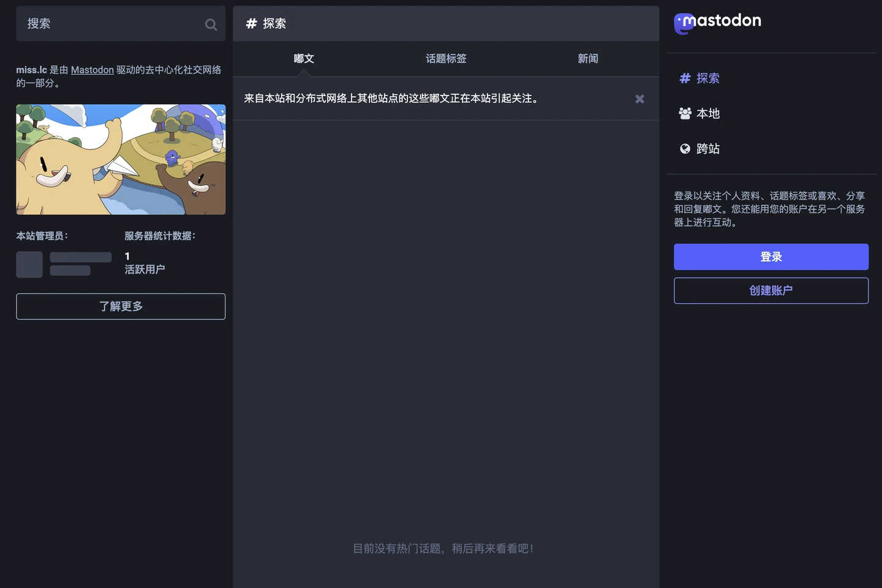Switch to the 新闻 tab
Image resolution: width=882 pixels, height=588 pixels.
coord(588,59)
